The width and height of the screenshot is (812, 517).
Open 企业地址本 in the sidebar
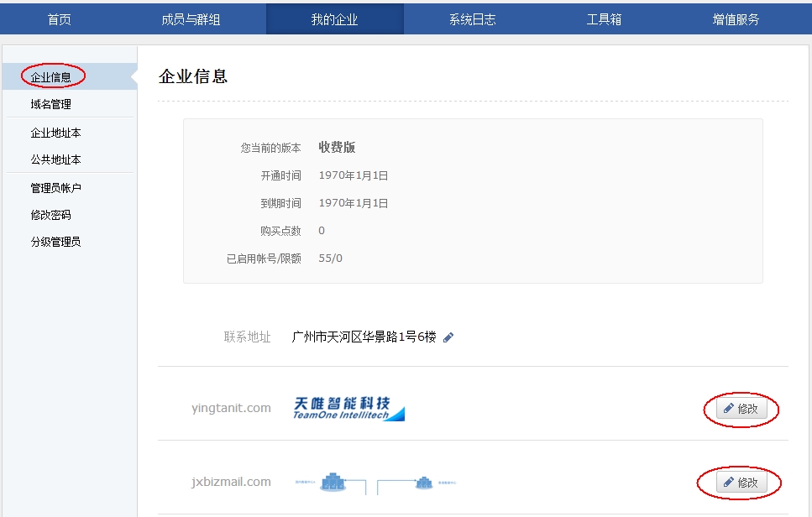[56, 133]
